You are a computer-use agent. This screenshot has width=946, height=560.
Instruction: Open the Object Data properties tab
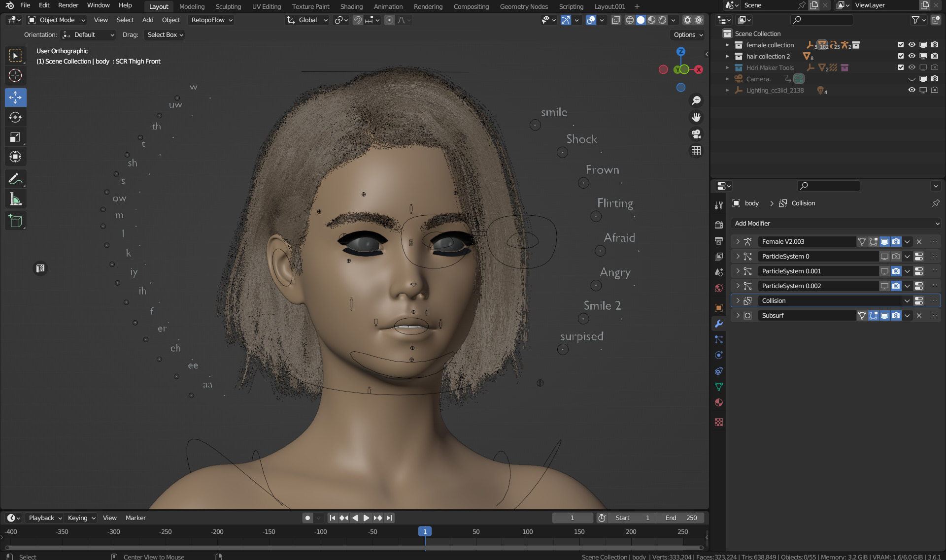pyautogui.click(x=719, y=387)
